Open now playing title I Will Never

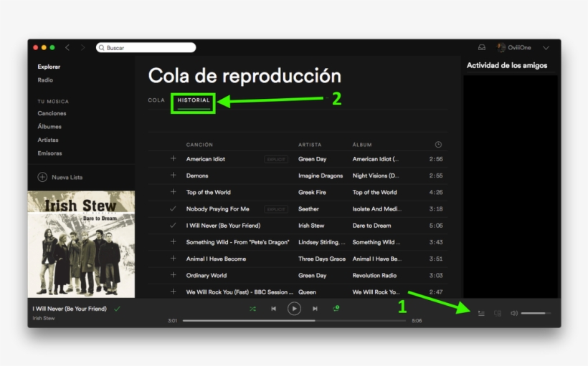70,309
